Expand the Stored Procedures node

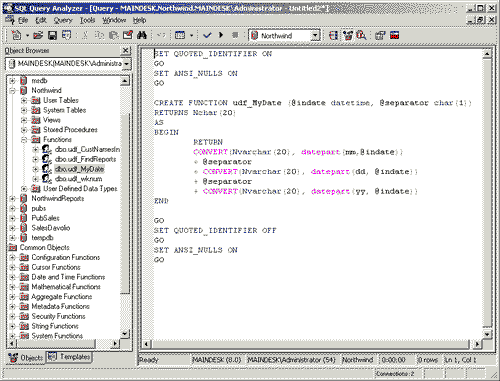(24, 130)
